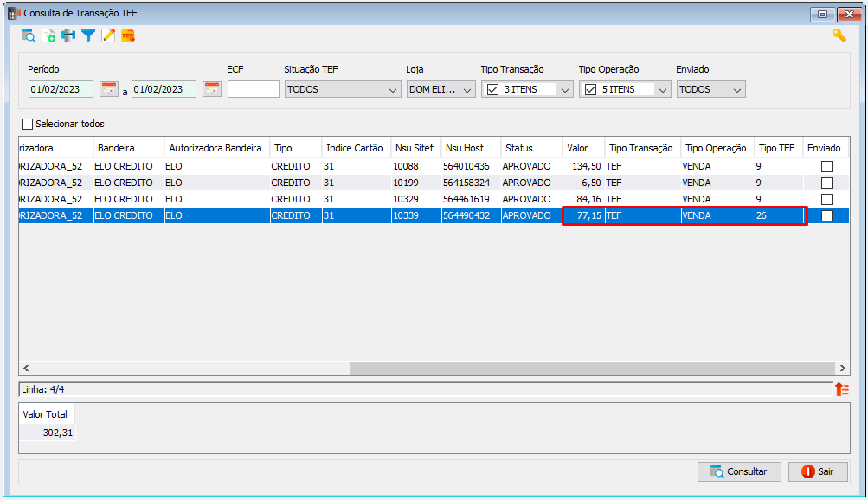The height and width of the screenshot is (500, 868).
Task: Toggle the Tipo Transação 3 ITENS checkbox
Action: (492, 89)
